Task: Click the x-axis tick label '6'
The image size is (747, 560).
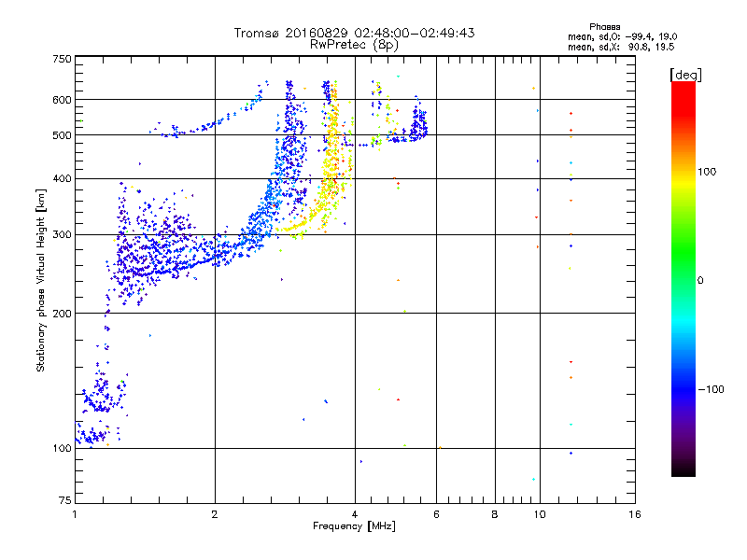Action: (436, 514)
